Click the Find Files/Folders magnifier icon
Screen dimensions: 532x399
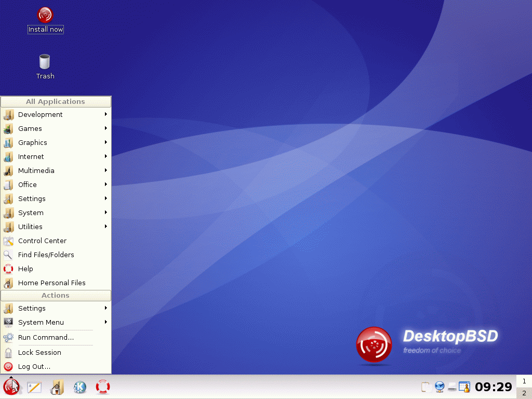pos(8,255)
